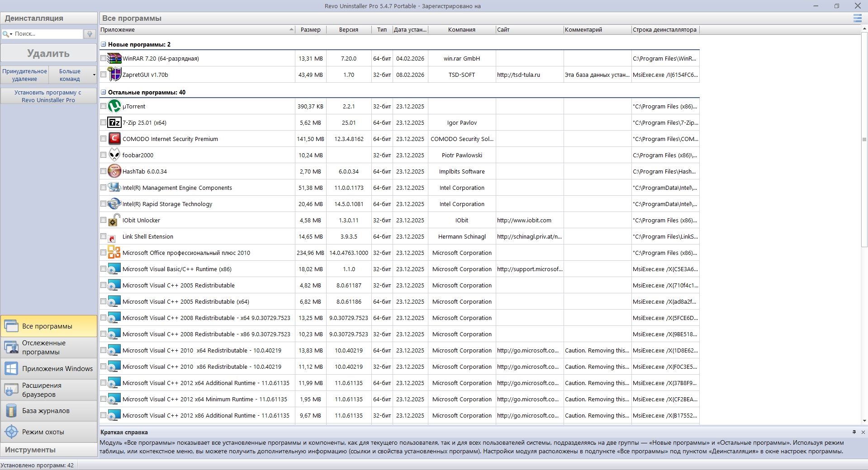
Task: Click the COMODO Internet Security icon
Action: [114, 139]
